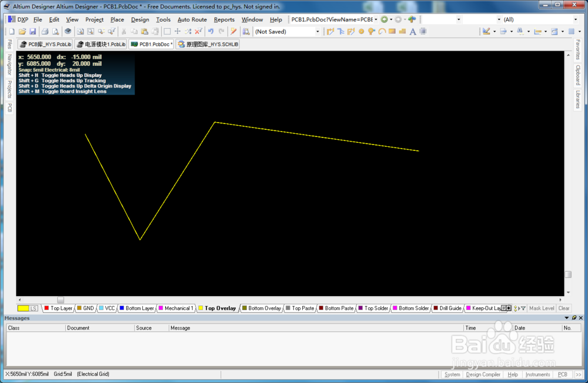Click the Clear button near layer tabs

[x=564, y=308]
